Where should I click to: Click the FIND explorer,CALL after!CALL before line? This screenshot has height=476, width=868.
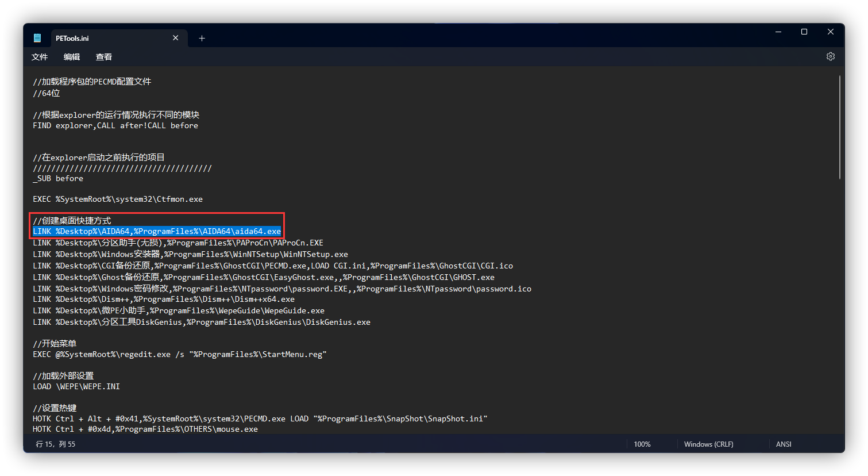115,125
